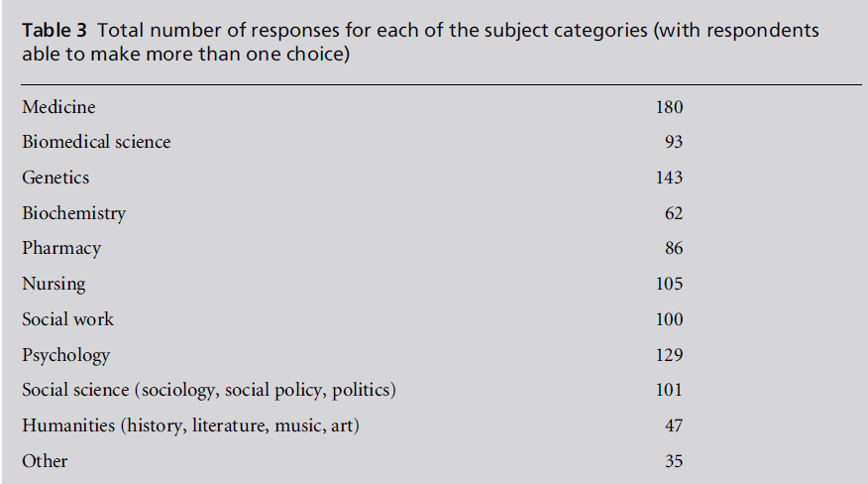
Task: Click the Genetics value 143
Action: pyautogui.click(x=669, y=178)
